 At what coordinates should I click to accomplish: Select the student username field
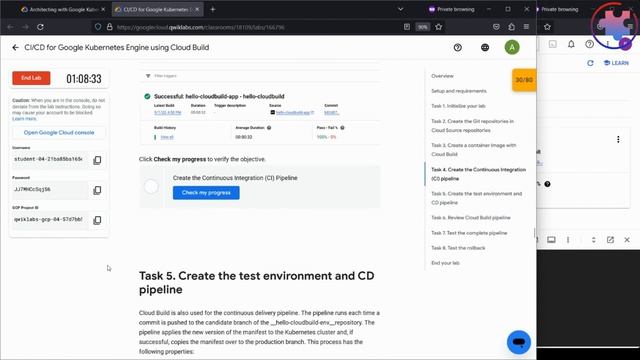point(50,159)
